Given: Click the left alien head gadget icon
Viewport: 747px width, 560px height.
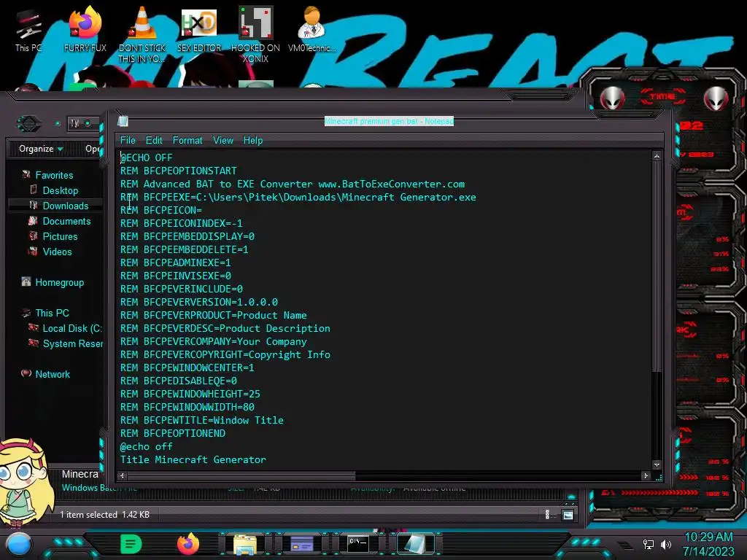Looking at the screenshot, I should tap(612, 98).
